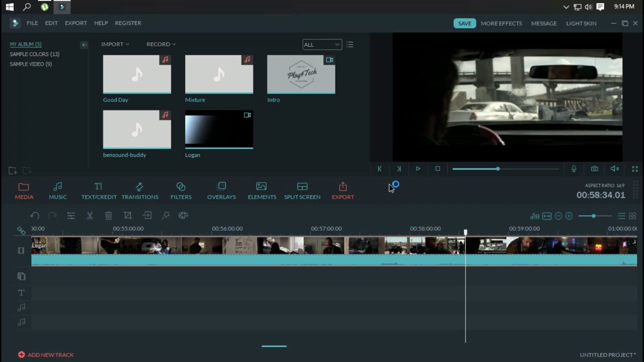Open the edit adjustments sliders icon
Viewport: 644px width, 362px height.
coord(71,216)
